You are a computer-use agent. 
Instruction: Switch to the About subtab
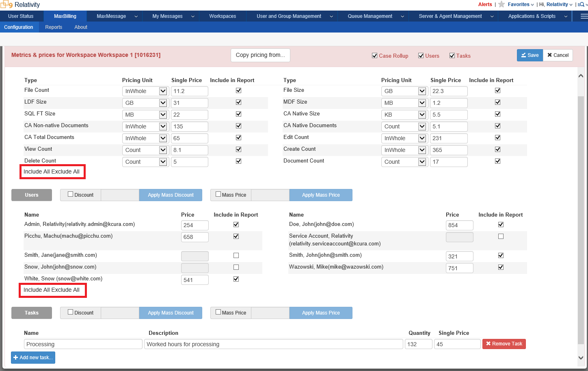81,27
